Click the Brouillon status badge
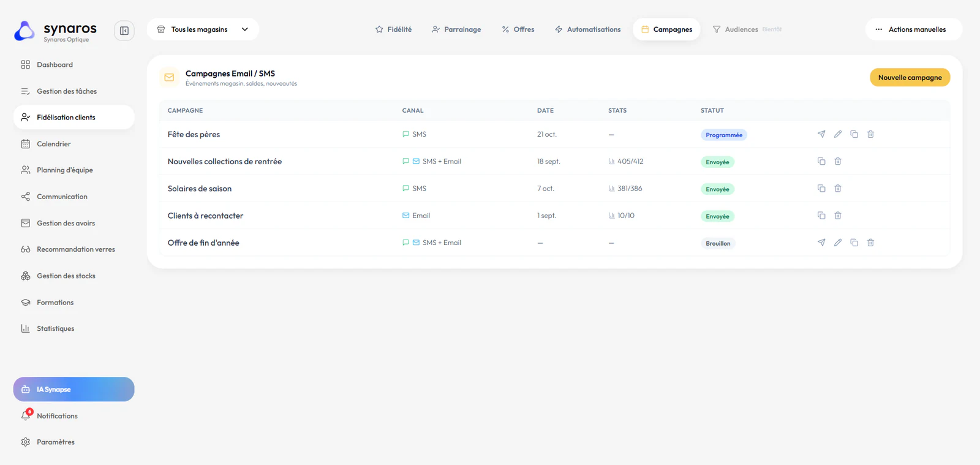The image size is (980, 465). click(718, 243)
